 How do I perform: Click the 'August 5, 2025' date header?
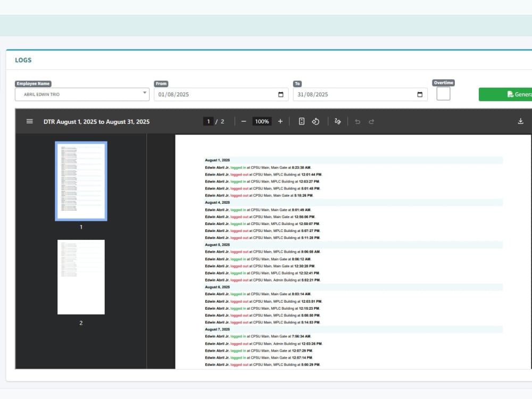click(x=217, y=245)
